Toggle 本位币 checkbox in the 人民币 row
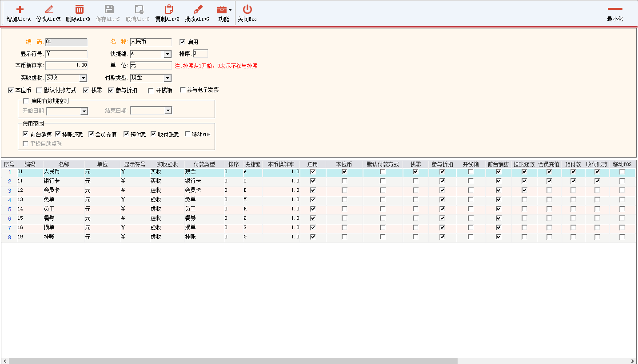This screenshot has height=364, width=638. [x=344, y=172]
